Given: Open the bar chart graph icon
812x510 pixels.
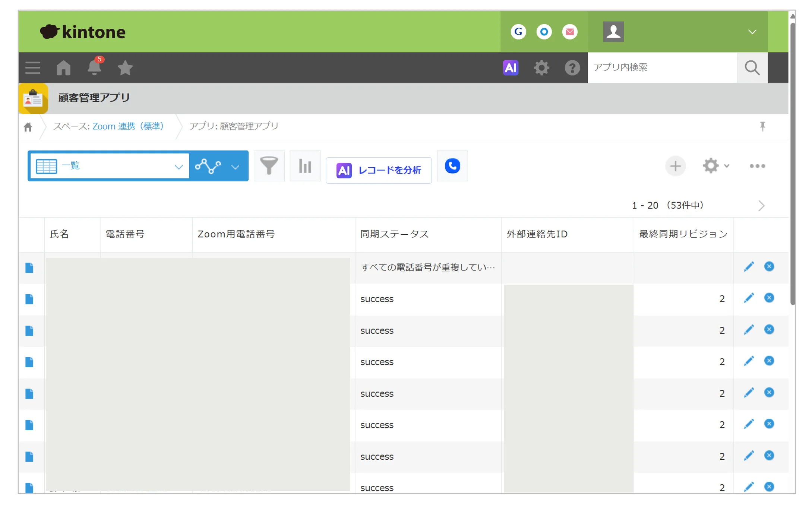Looking at the screenshot, I should click(305, 166).
